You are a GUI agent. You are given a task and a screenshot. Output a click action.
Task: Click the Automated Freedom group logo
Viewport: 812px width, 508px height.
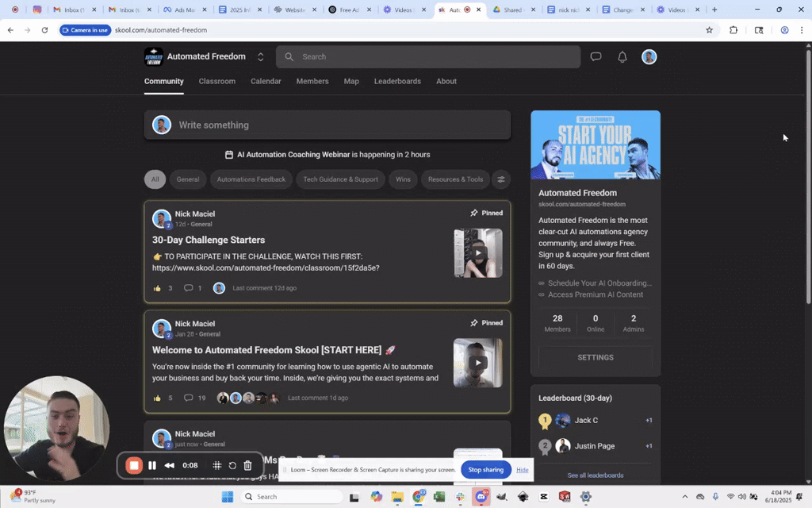pos(153,56)
